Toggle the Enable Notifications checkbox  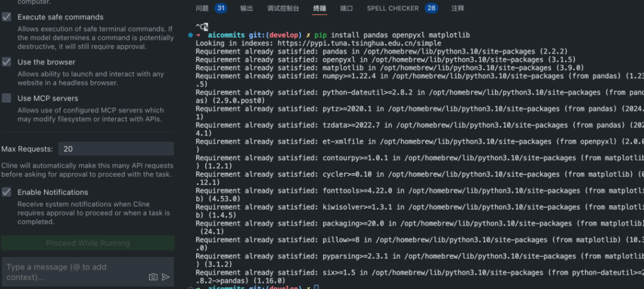pyautogui.click(x=6, y=192)
